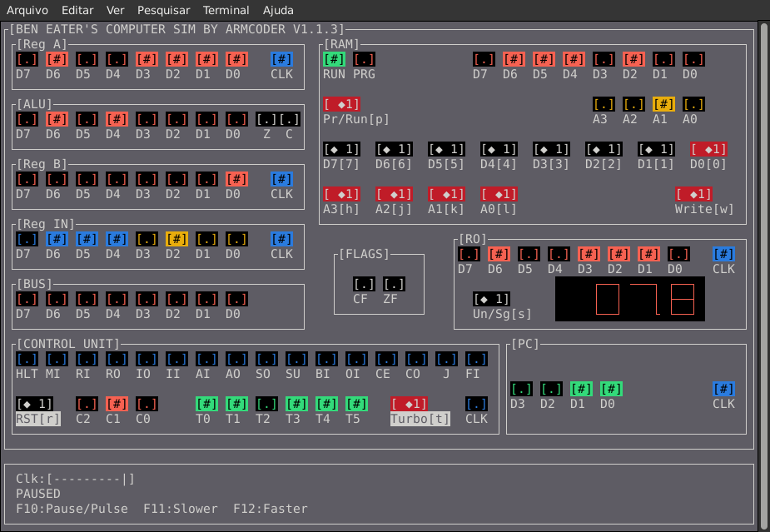Click the Reg IN D6 blue LED

point(57,239)
